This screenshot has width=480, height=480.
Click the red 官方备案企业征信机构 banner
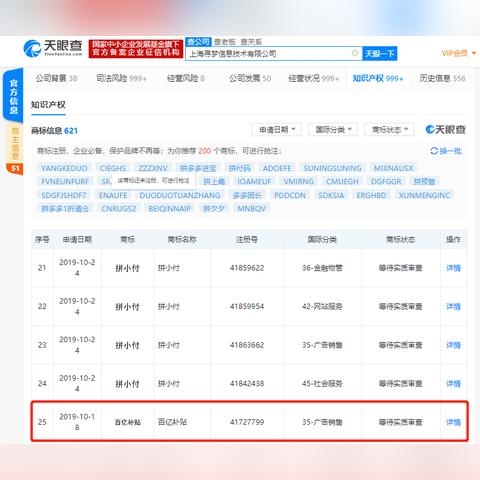[x=136, y=49]
